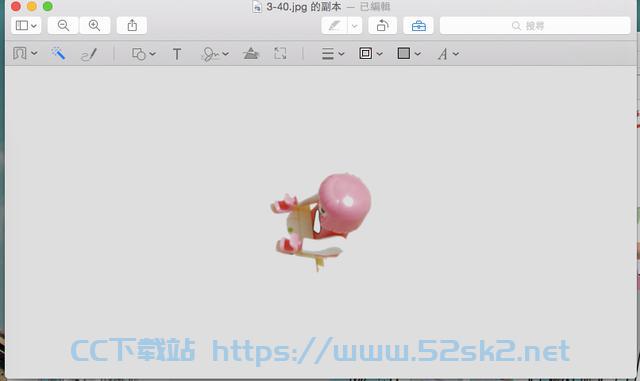Select the highlight pen tool
The height and width of the screenshot is (381, 640).
tap(334, 26)
